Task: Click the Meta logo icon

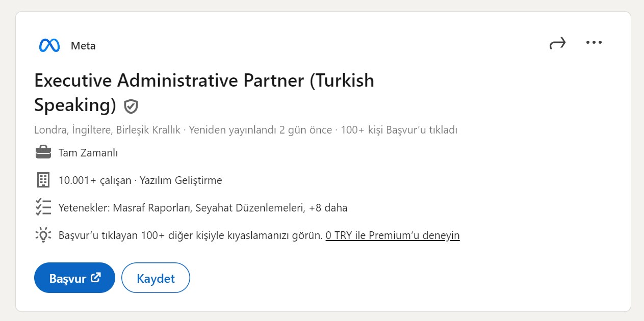Action: (49, 45)
